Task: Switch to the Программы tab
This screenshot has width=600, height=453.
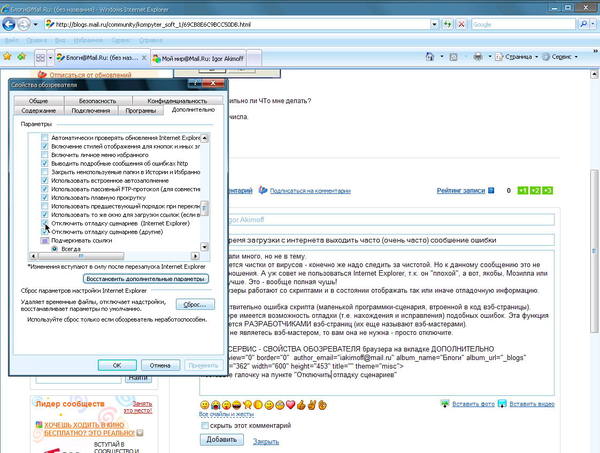Action: coord(140,110)
